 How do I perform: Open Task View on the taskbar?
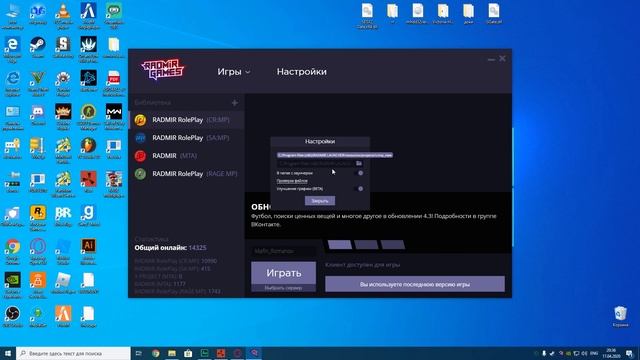[x=139, y=353]
